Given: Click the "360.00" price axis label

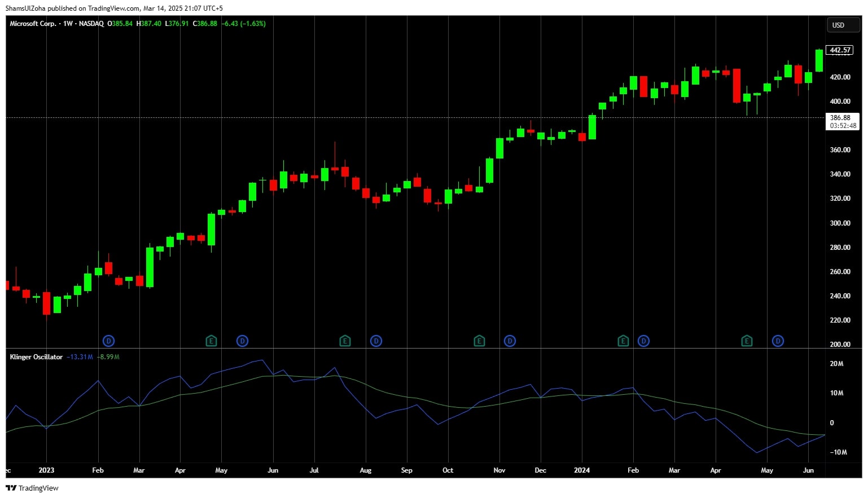Looking at the screenshot, I should 840,150.
